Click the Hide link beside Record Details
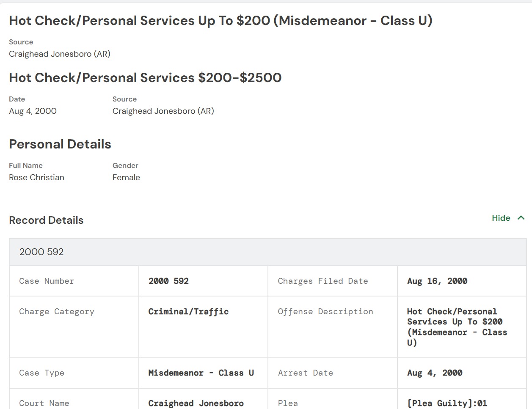Screen dimensions: 532x409 click(x=501, y=218)
